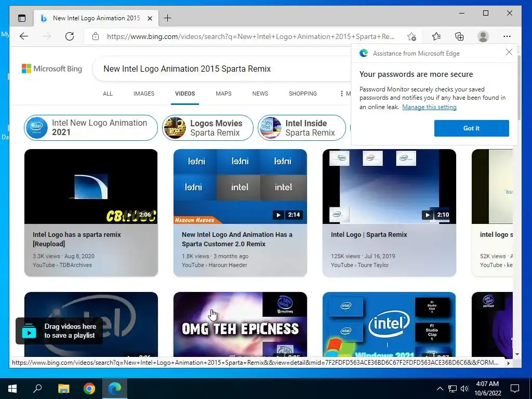The width and height of the screenshot is (532, 399).
Task: Open the Favorites list icon
Action: coord(436,36)
